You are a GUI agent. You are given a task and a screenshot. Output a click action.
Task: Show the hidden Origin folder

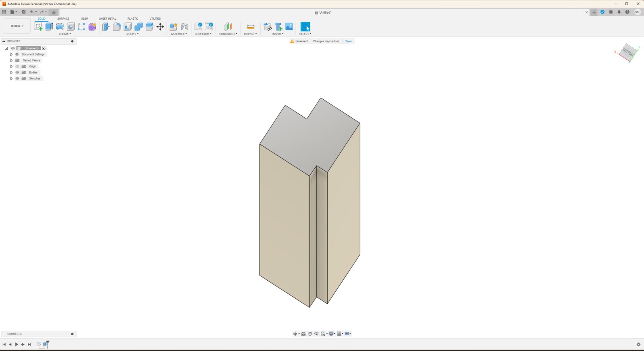pos(17,66)
